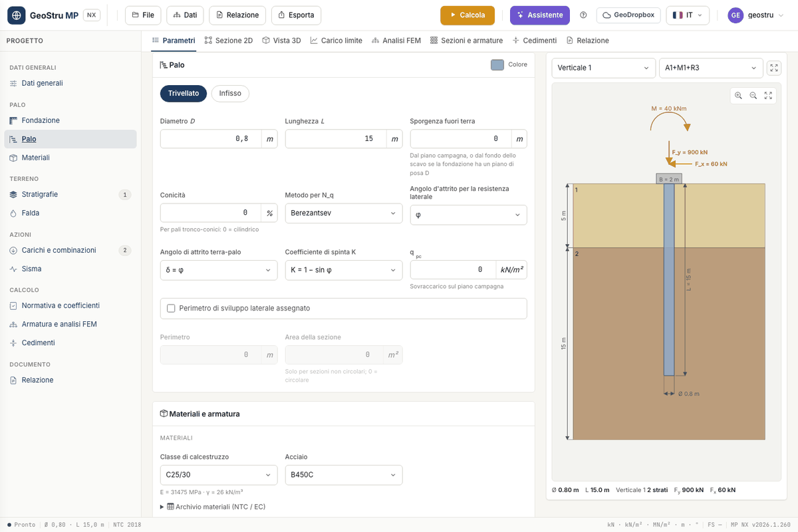Select the Trivellato pile type
Viewport: 798px width, 532px height.
click(x=184, y=94)
